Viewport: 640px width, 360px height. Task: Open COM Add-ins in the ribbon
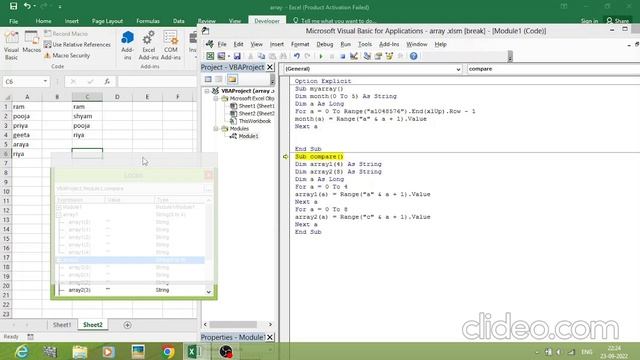(x=171, y=46)
